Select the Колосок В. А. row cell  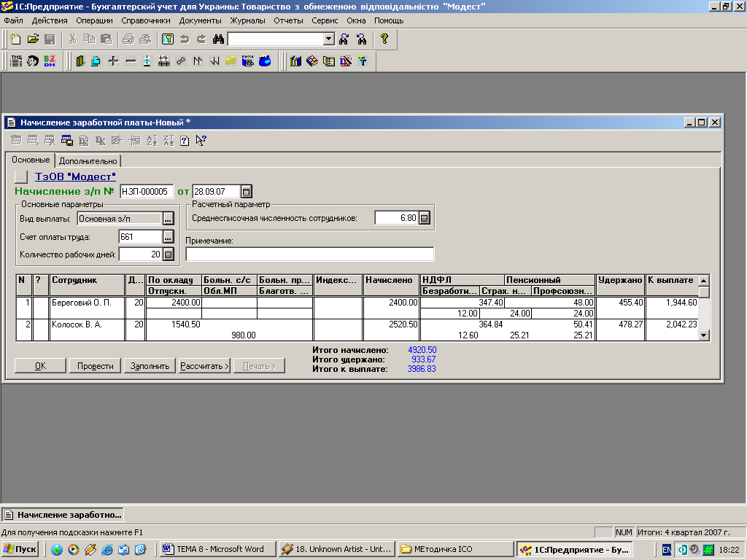pyautogui.click(x=87, y=330)
